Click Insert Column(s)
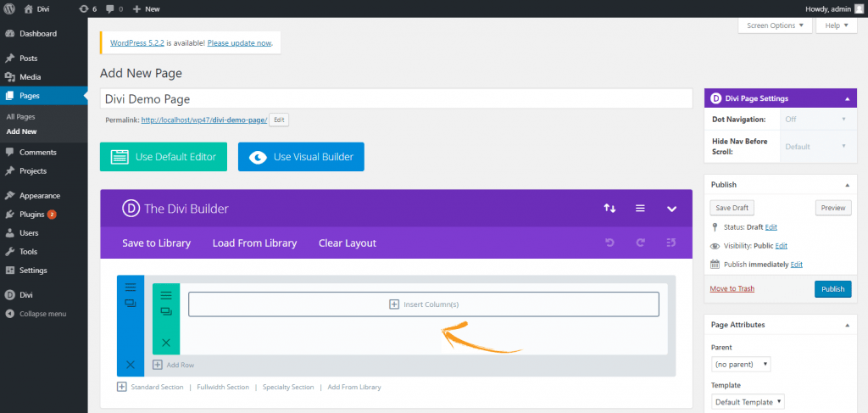The width and height of the screenshot is (868, 413). pyautogui.click(x=424, y=304)
